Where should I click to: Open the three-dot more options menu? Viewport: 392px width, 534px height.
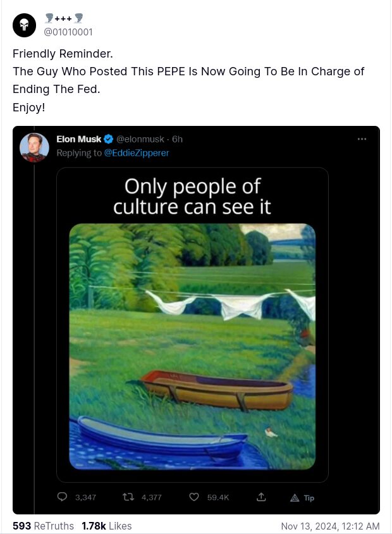click(x=362, y=139)
